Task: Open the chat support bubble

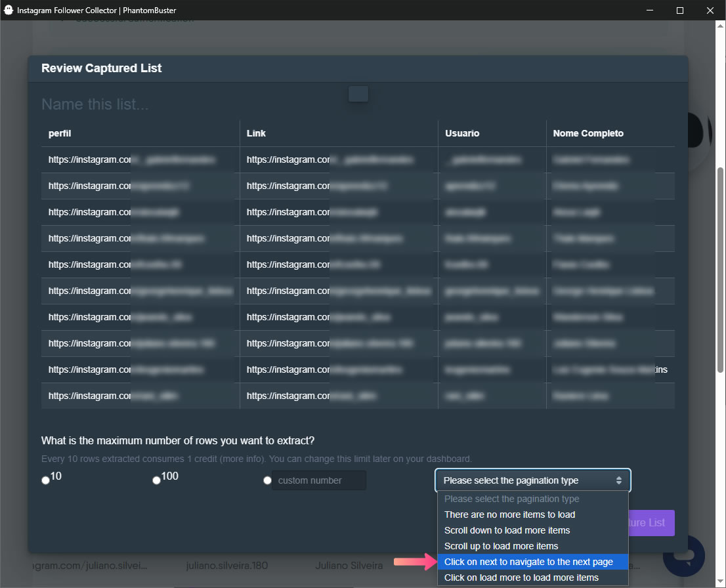Action: (x=684, y=556)
